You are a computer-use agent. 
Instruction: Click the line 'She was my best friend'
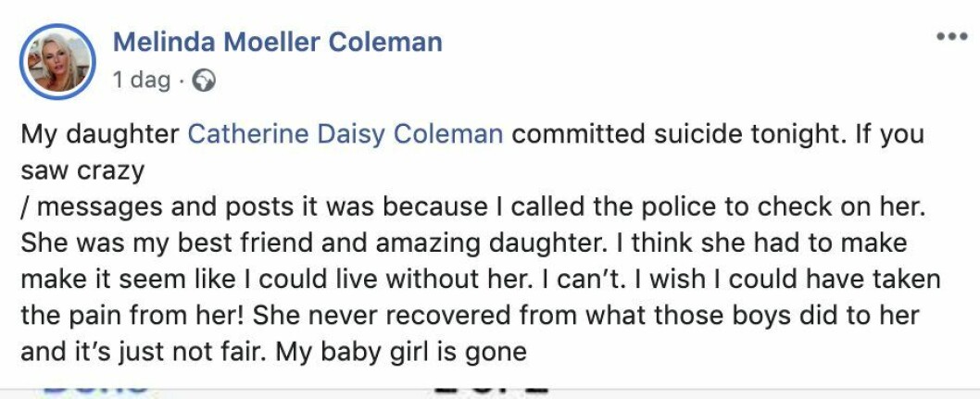click(x=463, y=243)
